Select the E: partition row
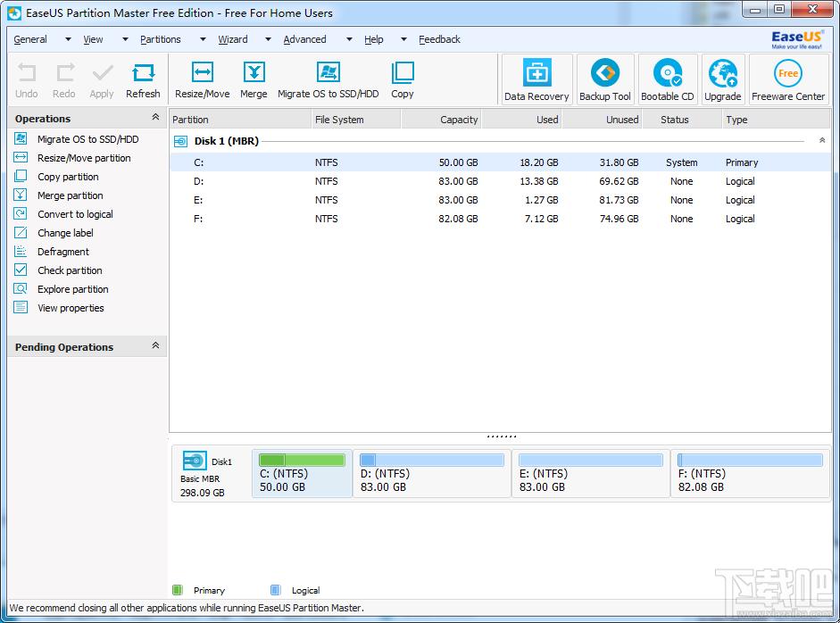840x623 pixels. pos(500,200)
